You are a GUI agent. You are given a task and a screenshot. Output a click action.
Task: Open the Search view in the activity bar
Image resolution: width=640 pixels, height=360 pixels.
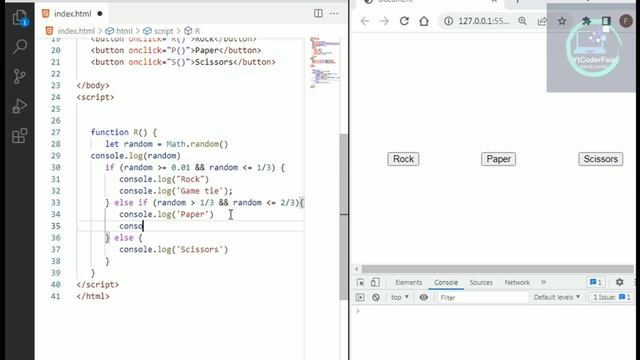tap(20, 47)
